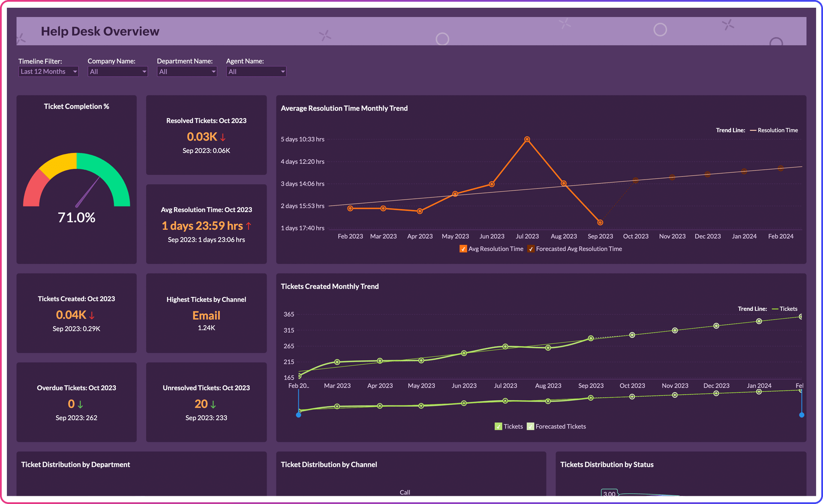The image size is (823, 504).
Task: Click the Sep 2023 data point on tickets chart
Action: 591,339
